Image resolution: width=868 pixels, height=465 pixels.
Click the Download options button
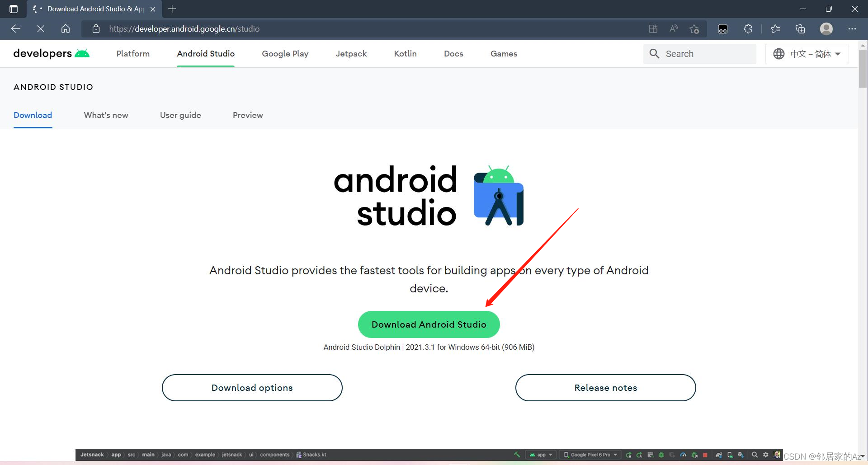[x=252, y=388]
